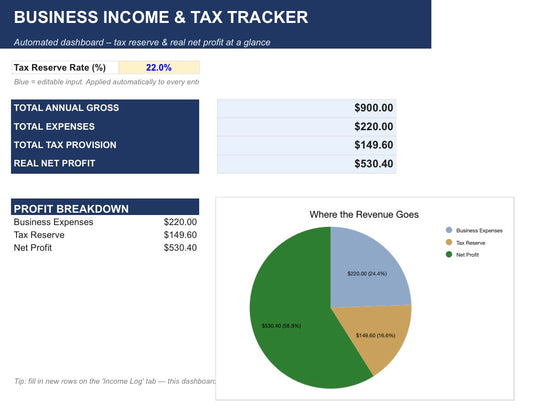The height and width of the screenshot is (408, 533).
Task: Click the Business Expenses legend label
Action: pyautogui.click(x=479, y=231)
